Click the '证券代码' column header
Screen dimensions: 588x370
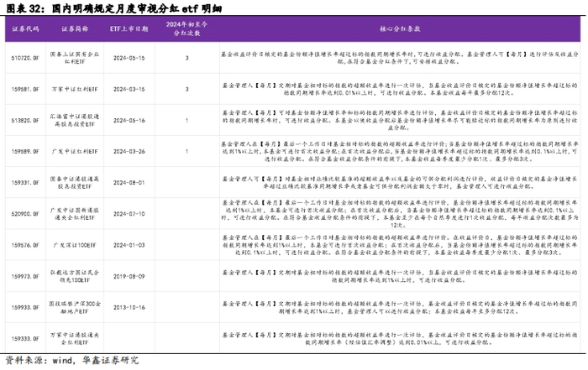pos(25,29)
